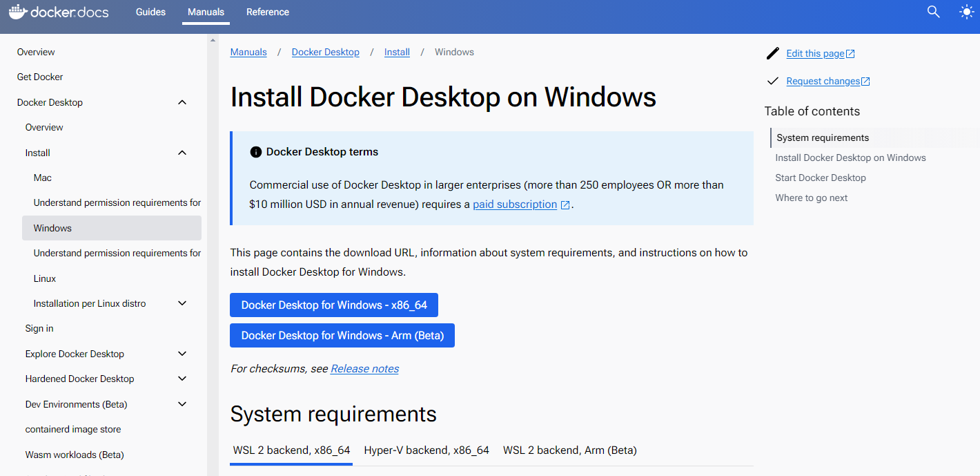Expand the Explore Docker Desktop chevron
The height and width of the screenshot is (476, 980).
click(x=182, y=354)
